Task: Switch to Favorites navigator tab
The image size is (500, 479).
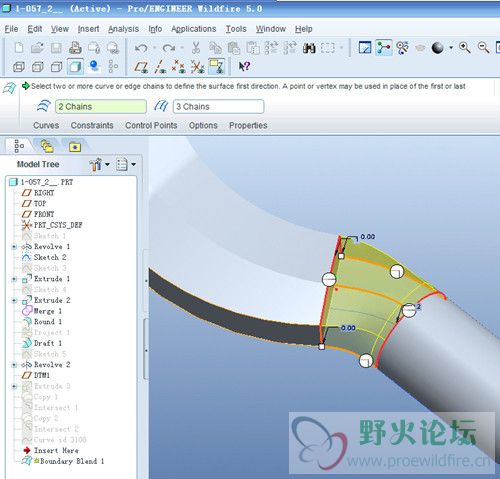Action: (x=75, y=147)
